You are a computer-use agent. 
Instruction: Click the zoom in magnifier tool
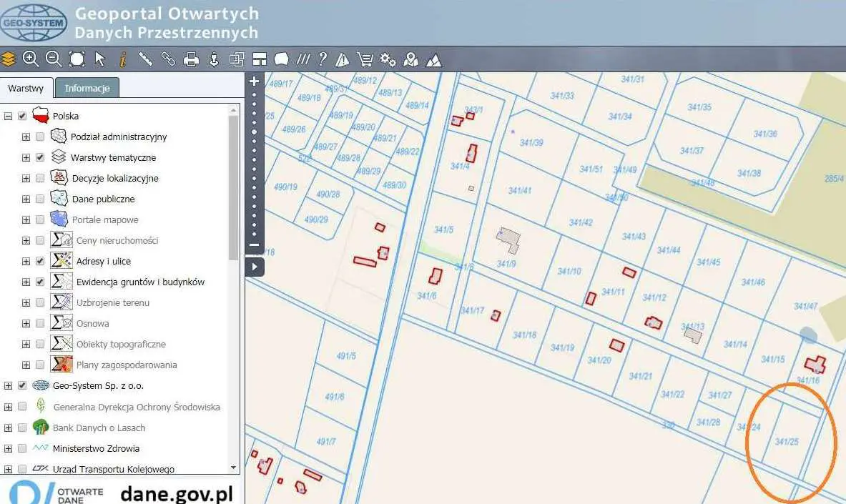point(31,59)
